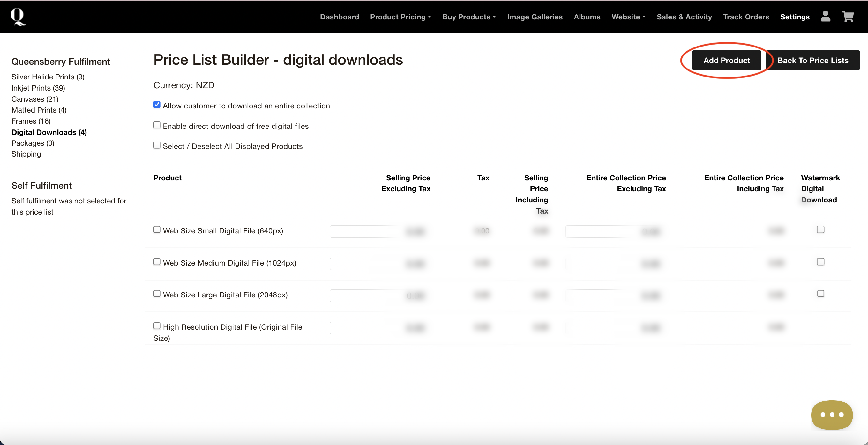
Task: Expand the Product Pricing dropdown
Action: coord(400,17)
